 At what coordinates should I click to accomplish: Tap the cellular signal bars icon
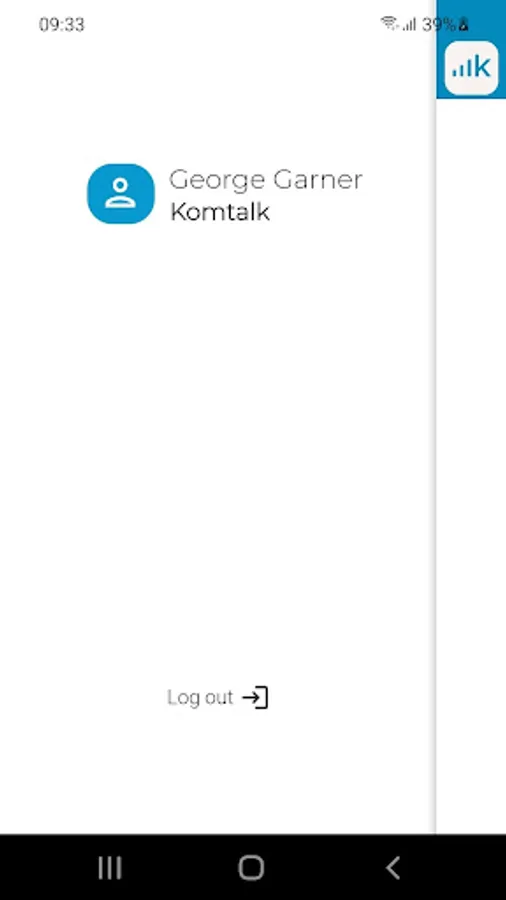pos(409,24)
